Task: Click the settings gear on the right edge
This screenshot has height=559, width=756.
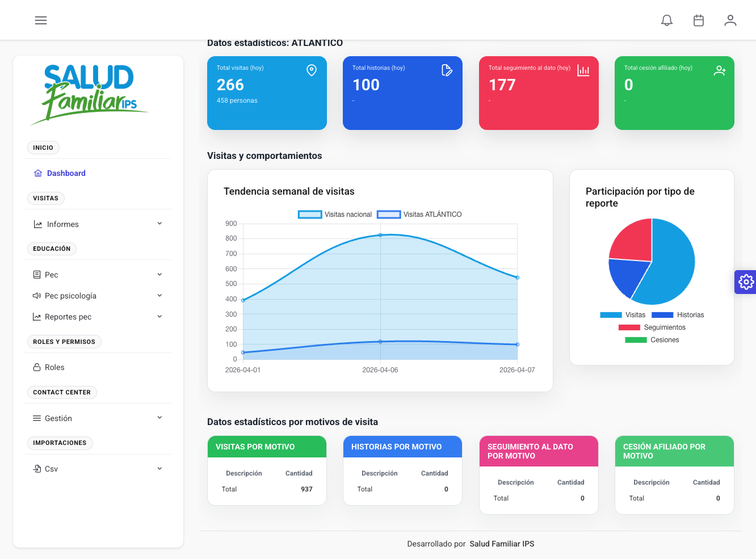Action: pos(745,281)
